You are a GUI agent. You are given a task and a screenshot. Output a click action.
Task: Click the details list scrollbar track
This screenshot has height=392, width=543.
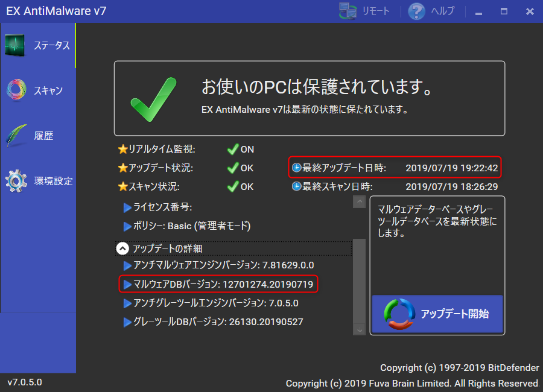pos(359,280)
